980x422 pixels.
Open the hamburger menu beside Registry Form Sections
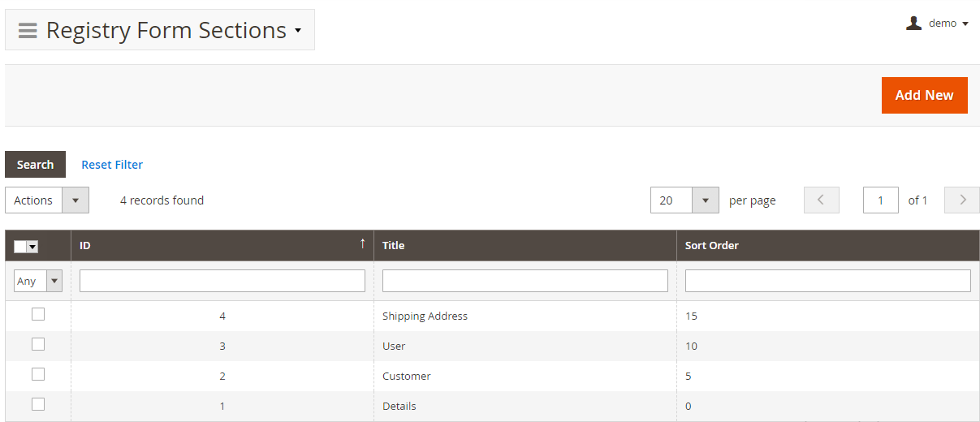[28, 31]
